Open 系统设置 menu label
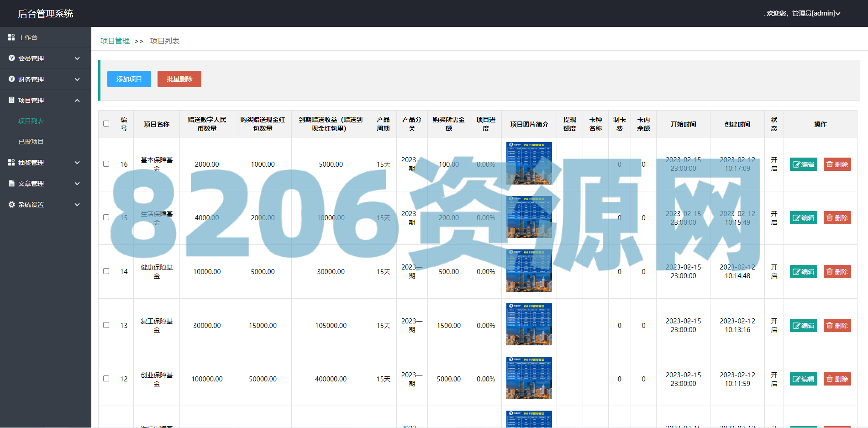The height and width of the screenshot is (428, 868). click(31, 205)
